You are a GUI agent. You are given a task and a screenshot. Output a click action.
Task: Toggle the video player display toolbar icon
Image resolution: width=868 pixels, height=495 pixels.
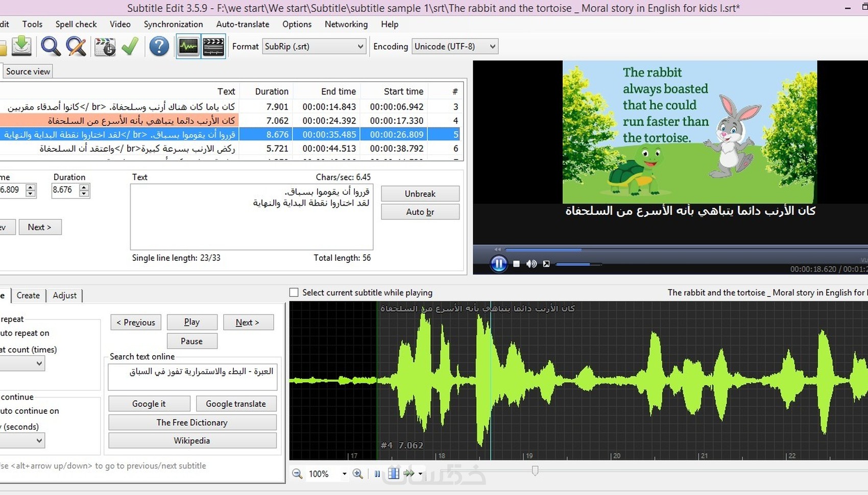[x=213, y=46]
